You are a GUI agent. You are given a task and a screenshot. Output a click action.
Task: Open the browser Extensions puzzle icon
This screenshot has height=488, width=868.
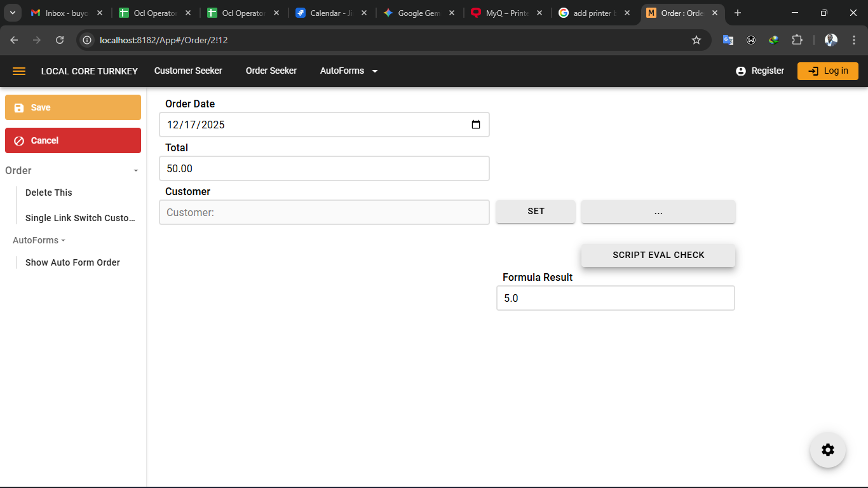[797, 40]
